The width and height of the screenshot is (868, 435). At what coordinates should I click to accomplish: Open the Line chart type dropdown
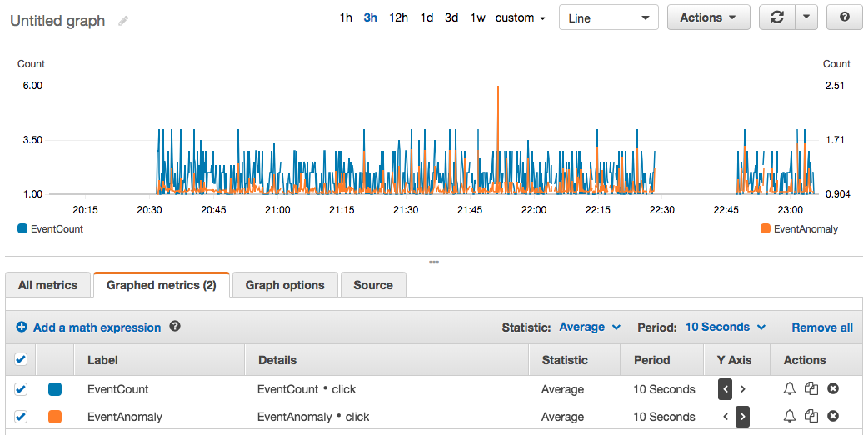tap(608, 17)
